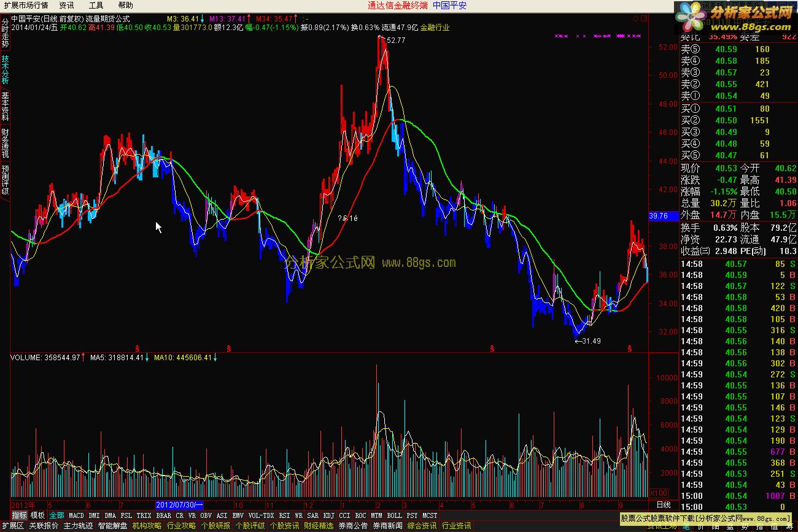
Task: Click the 31.49 low price label
Action: pyautogui.click(x=592, y=341)
